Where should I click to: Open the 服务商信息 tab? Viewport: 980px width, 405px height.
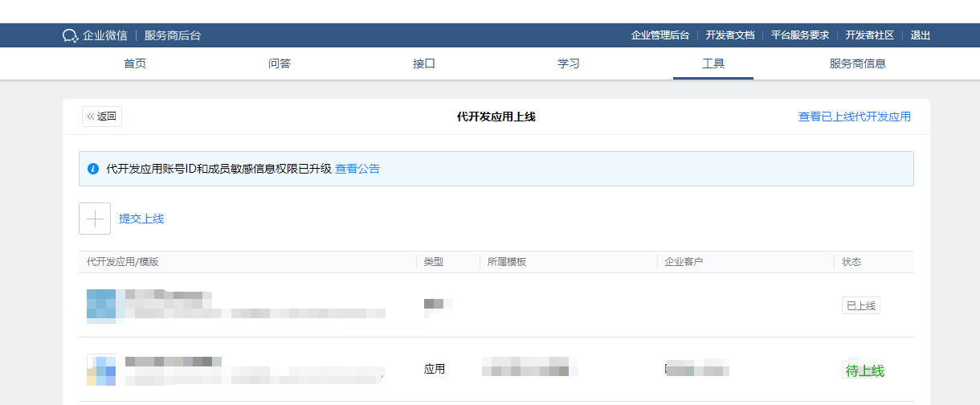click(858, 63)
